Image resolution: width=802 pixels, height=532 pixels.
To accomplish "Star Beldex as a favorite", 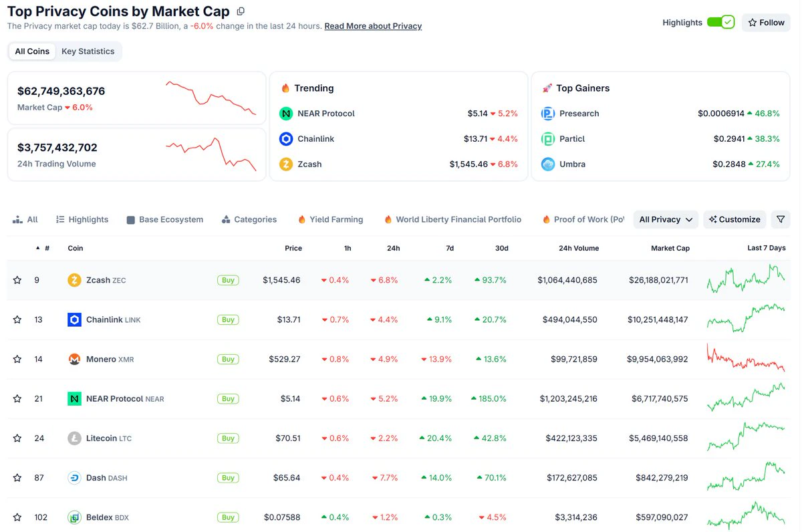I will tap(17, 517).
